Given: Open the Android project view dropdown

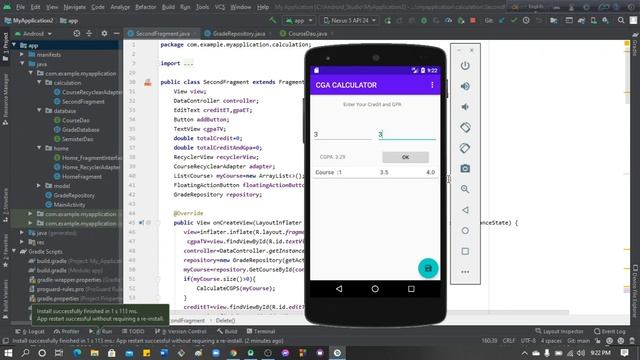Looking at the screenshot, I should tap(33, 33).
